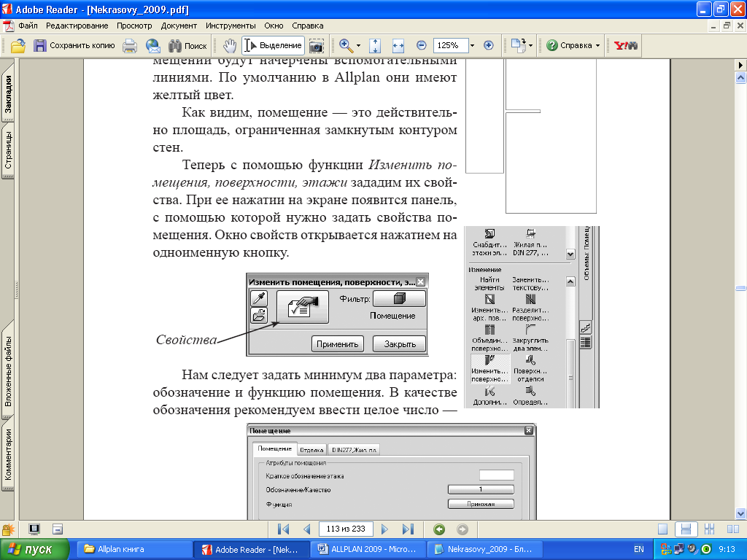The image size is (747, 560).
Task: Click the E-mail globe envelope icon
Action: (x=153, y=46)
